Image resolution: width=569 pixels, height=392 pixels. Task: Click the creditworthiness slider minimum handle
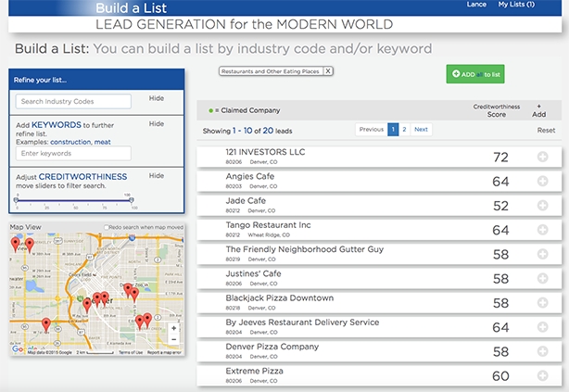[x=16, y=200]
